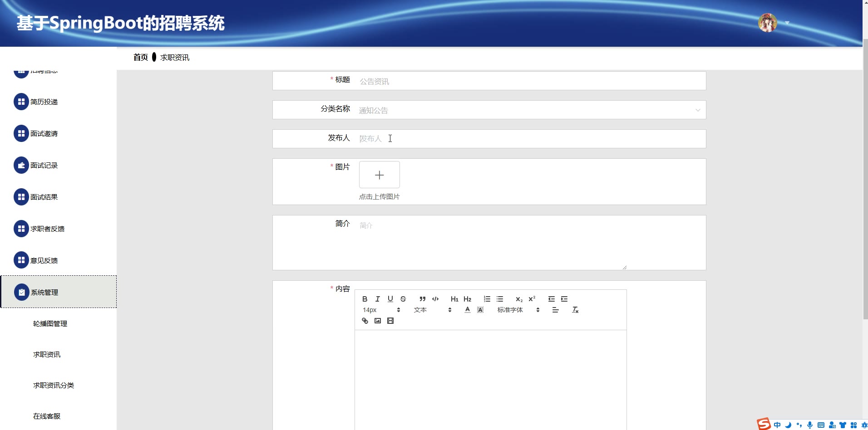Create an ordered numbered list
Viewport: 868px width, 430px height.
point(487,299)
